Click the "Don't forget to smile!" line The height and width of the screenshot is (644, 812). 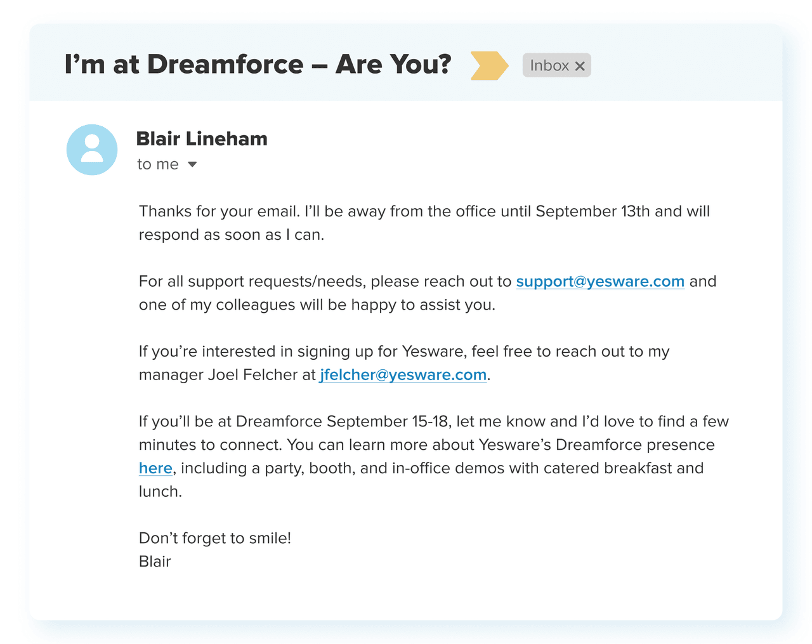(214, 539)
